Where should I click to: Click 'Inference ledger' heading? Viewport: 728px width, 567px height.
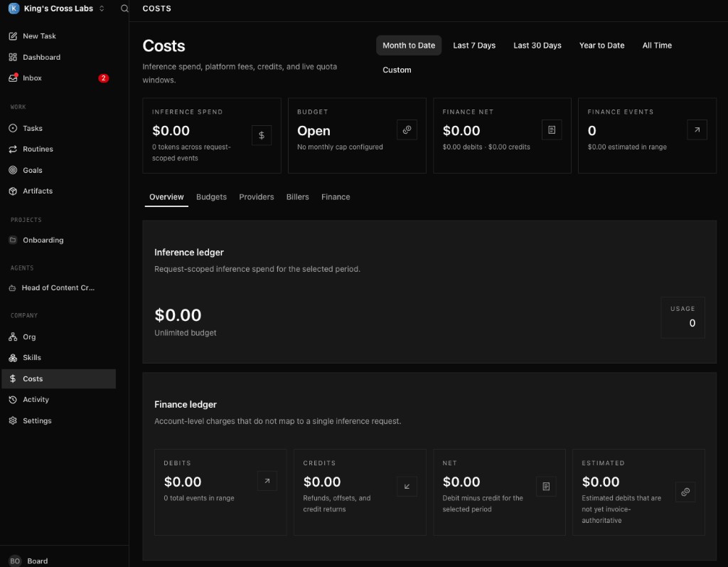pyautogui.click(x=189, y=253)
